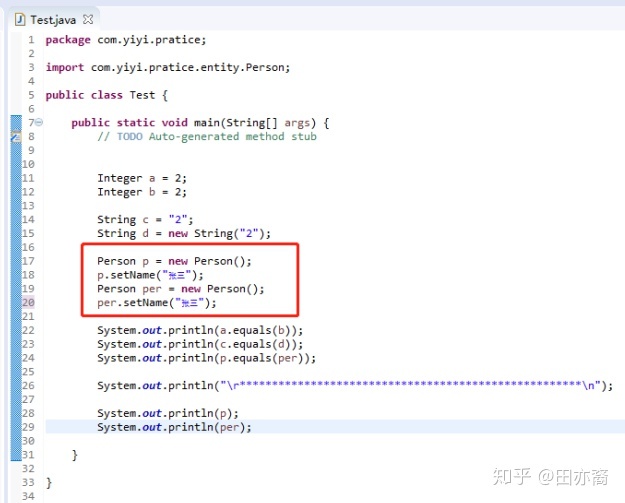This screenshot has width=625, height=503.
Task: Click a.equals(b) println statement
Action: (200, 330)
